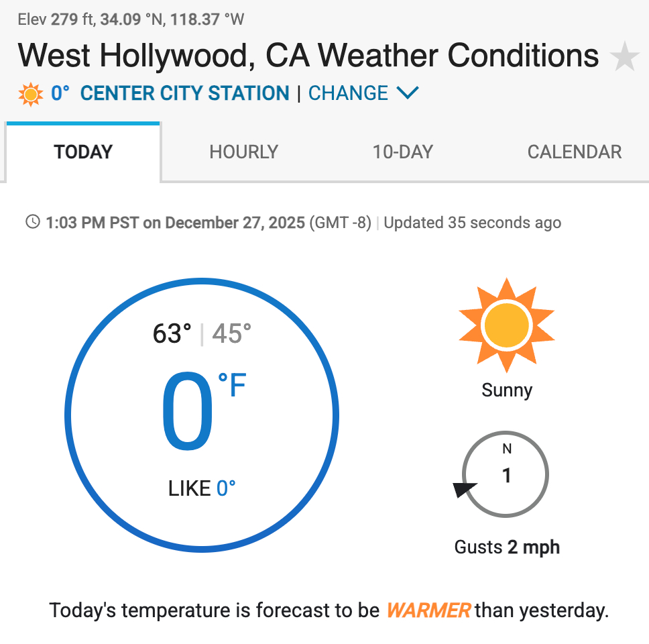Expand the CHANGE station chevron
Image resolution: width=649 pixels, height=644 pixels.
point(408,93)
